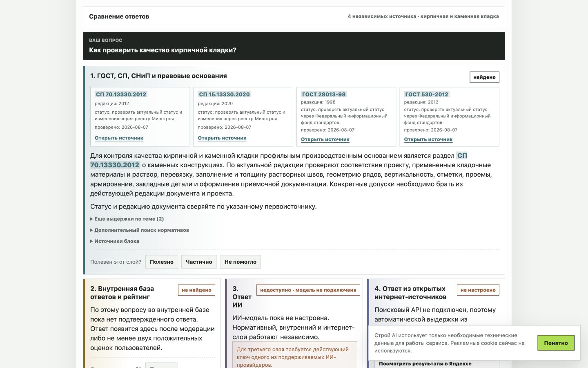Click the 'Полезен этот слой?' label

click(116, 262)
